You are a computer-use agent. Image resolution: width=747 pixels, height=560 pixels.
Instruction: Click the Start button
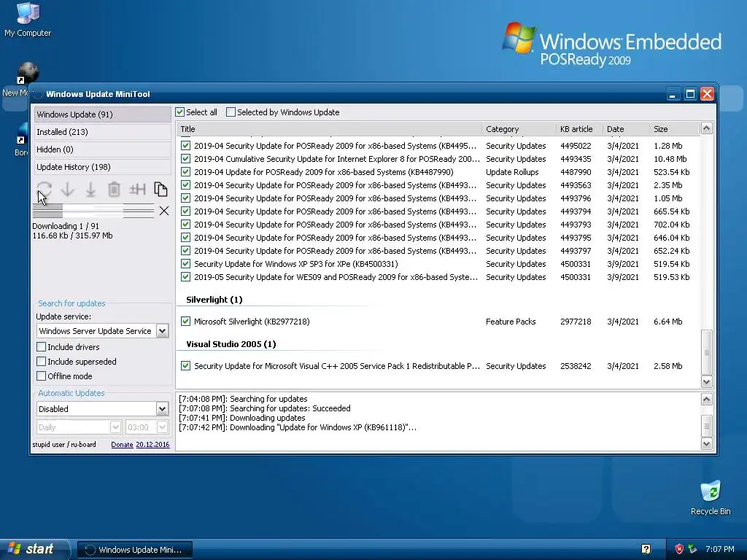pos(34,549)
